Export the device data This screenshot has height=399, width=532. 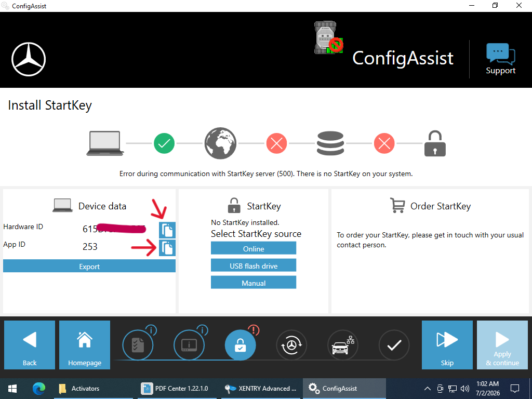click(89, 266)
